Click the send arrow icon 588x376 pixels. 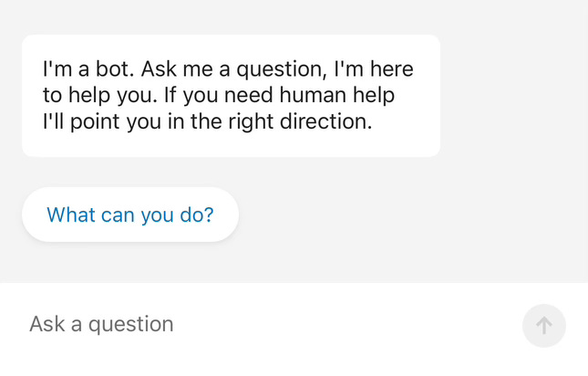(x=543, y=325)
